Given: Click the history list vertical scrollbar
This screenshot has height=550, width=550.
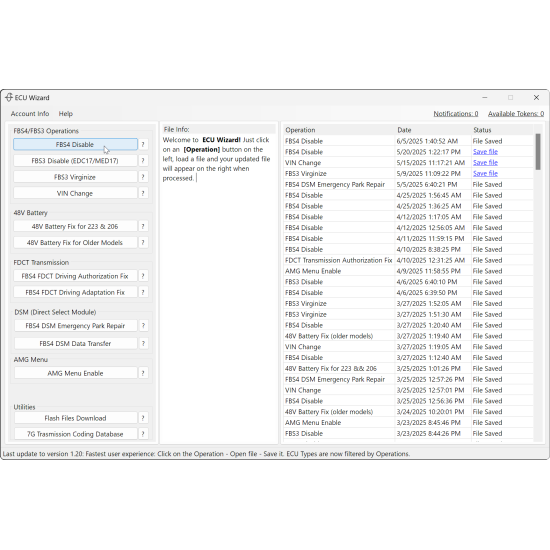Looking at the screenshot, I should pos(538,287).
